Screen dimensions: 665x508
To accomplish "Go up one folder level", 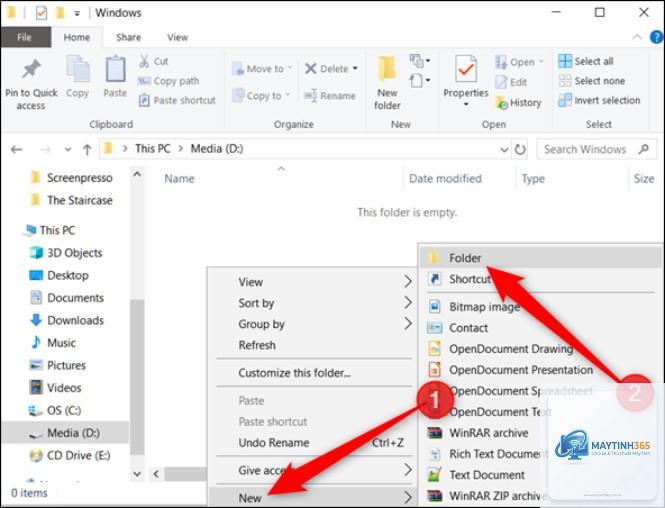I will 87,149.
